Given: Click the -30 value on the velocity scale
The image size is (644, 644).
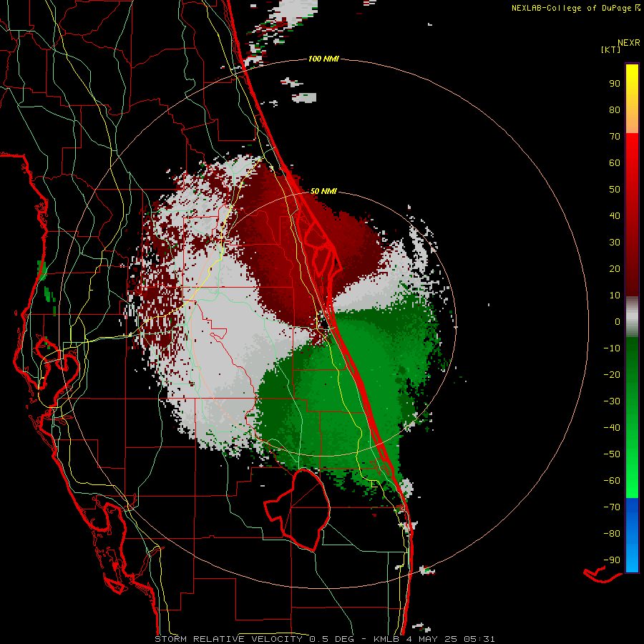Looking at the screenshot, I should pyautogui.click(x=612, y=401).
